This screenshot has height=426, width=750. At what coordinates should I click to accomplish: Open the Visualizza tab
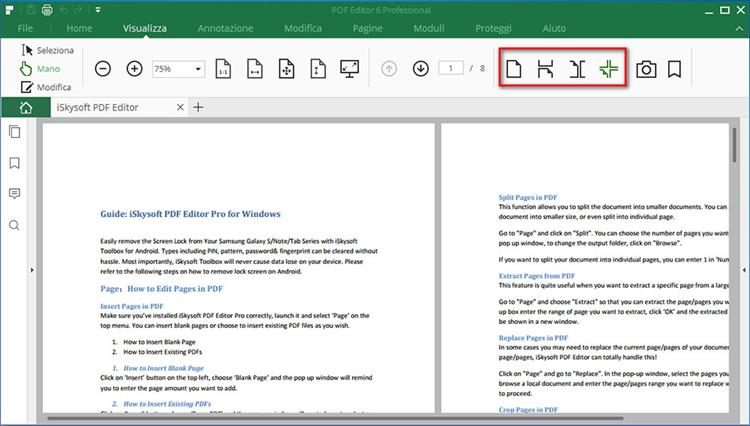[x=145, y=28]
